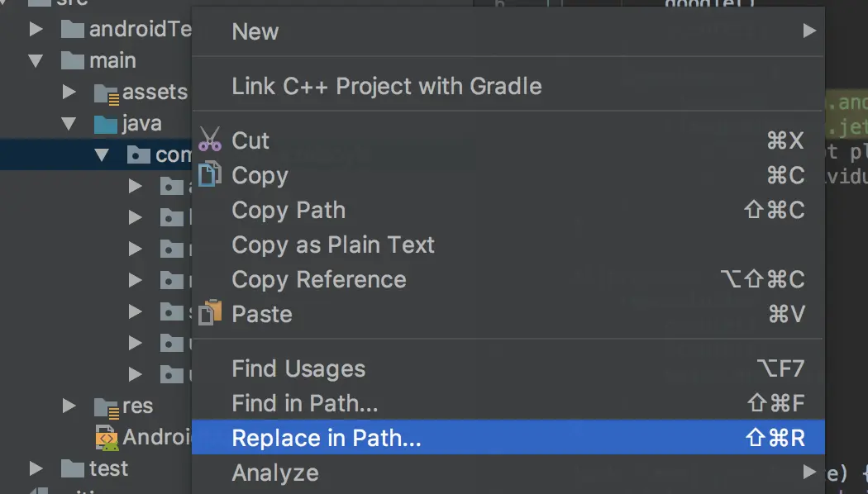The image size is (868, 494).
Task: Click Link C++ Project with Gradle
Action: (x=387, y=86)
